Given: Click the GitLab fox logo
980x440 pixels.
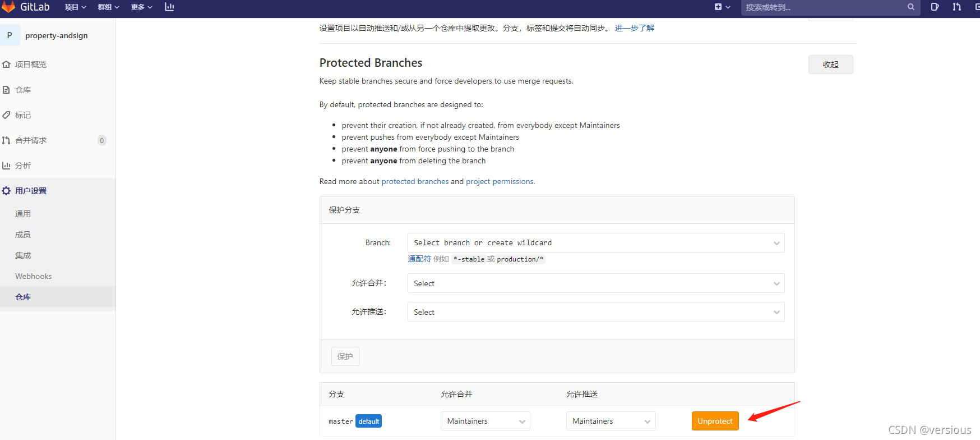Looking at the screenshot, I should click(x=8, y=7).
